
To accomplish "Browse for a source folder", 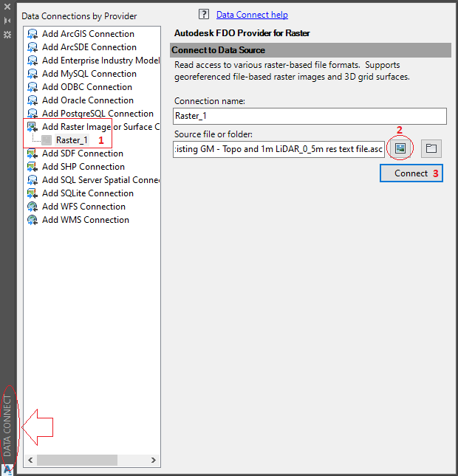I will [x=431, y=148].
